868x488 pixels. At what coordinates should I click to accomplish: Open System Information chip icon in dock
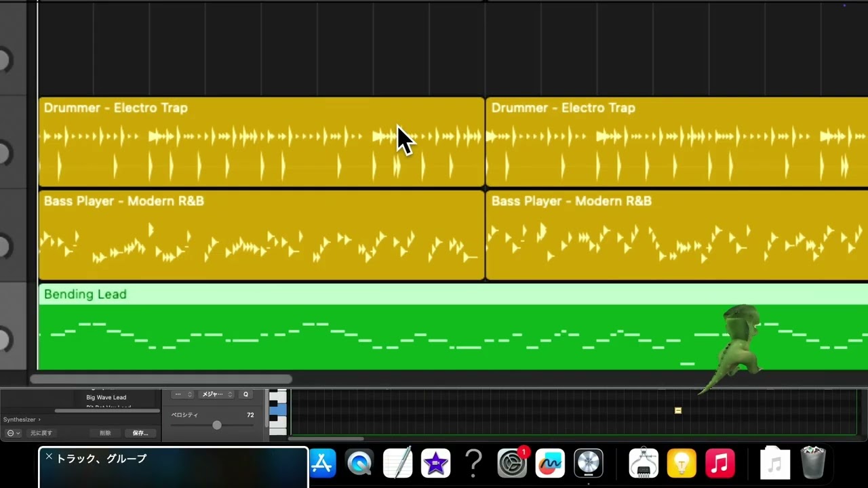[x=644, y=464]
